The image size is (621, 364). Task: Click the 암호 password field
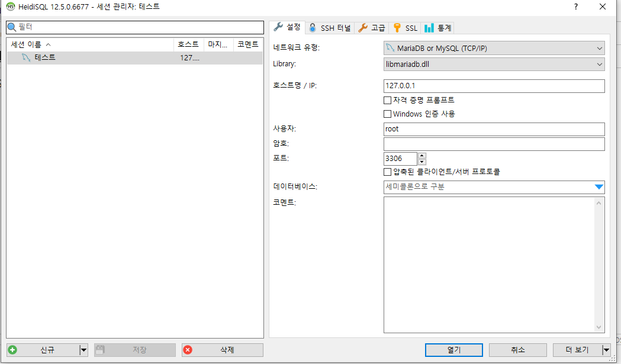pyautogui.click(x=494, y=144)
